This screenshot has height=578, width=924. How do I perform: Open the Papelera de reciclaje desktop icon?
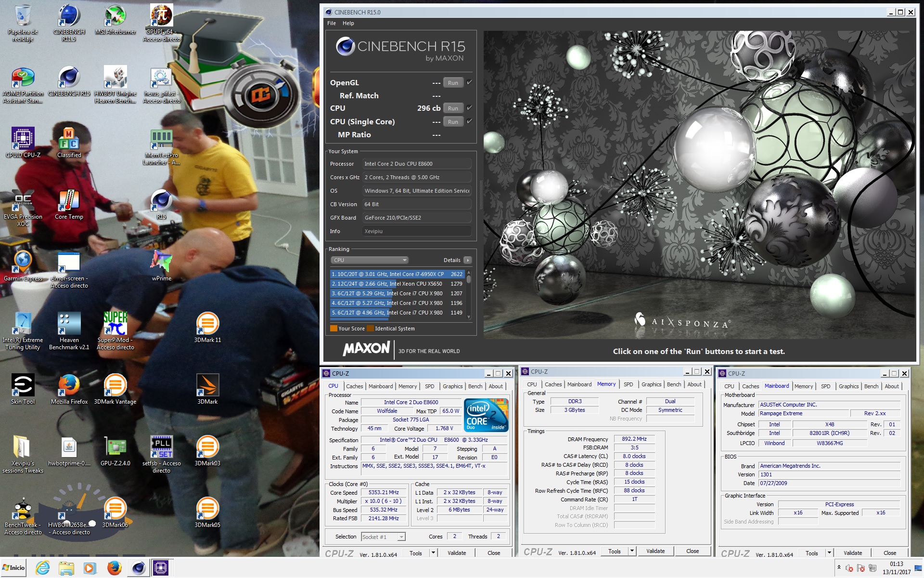pyautogui.click(x=23, y=23)
